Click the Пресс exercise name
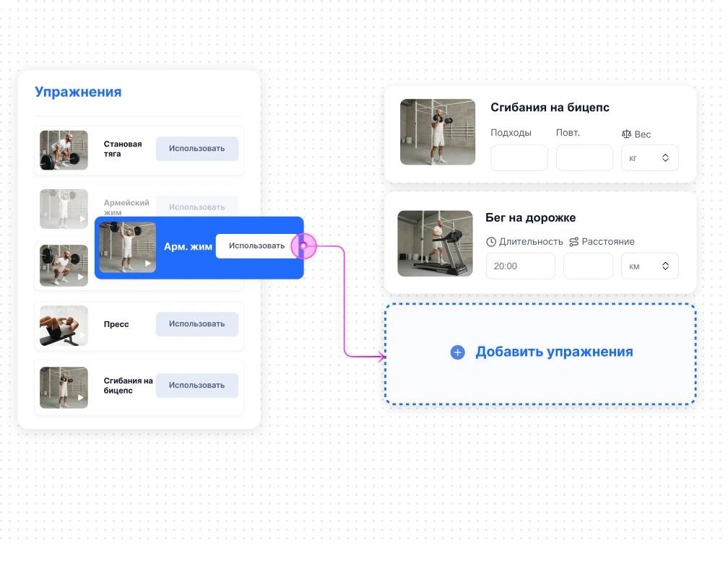The height and width of the screenshot is (574, 728). [x=116, y=324]
